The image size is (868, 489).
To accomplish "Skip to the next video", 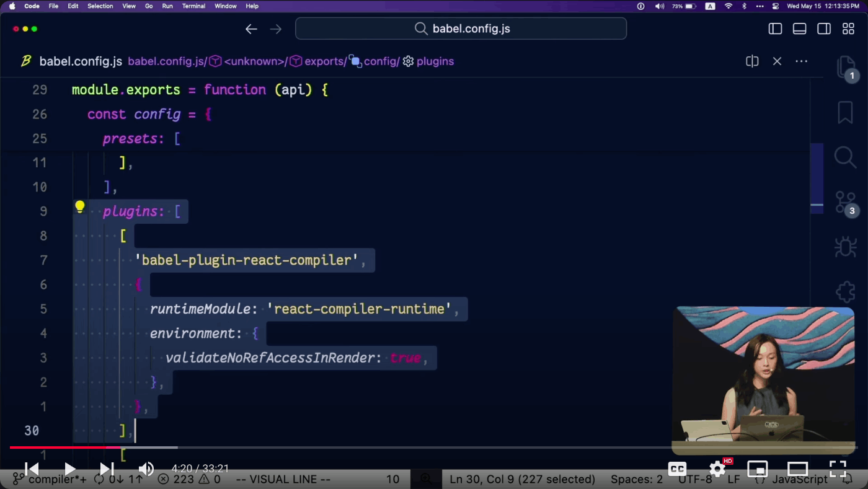I will click(107, 469).
